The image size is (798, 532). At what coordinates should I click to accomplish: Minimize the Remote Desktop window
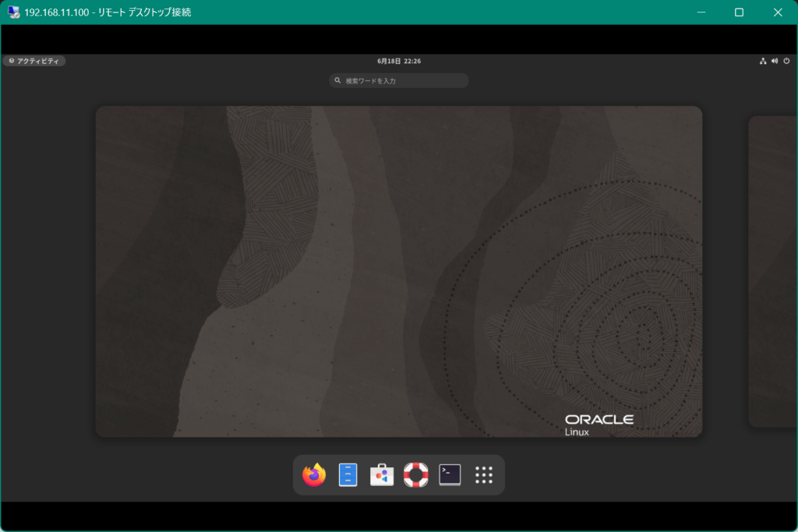click(701, 12)
